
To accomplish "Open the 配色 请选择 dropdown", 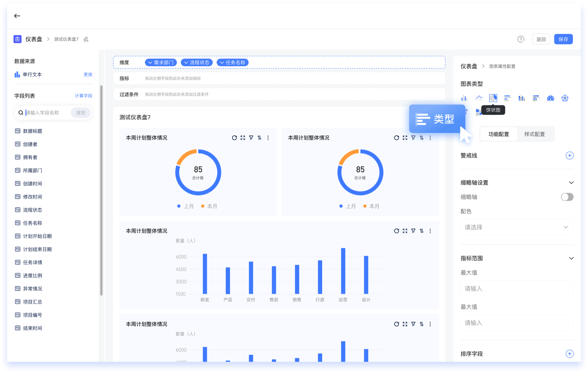I will pos(516,227).
